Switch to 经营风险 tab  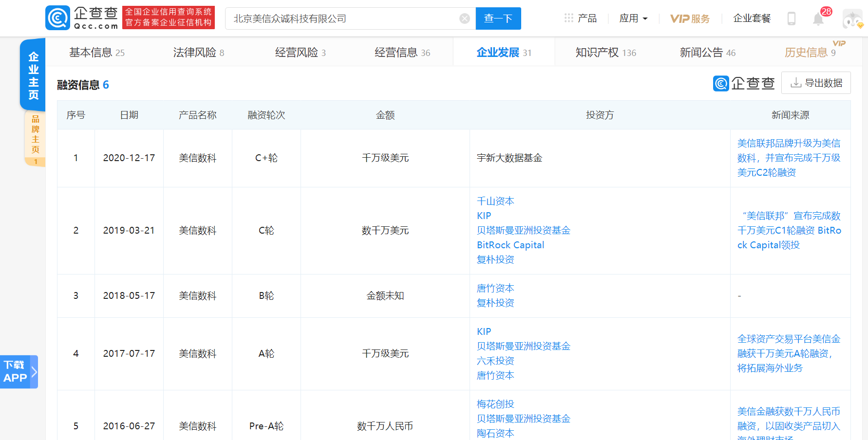301,52
